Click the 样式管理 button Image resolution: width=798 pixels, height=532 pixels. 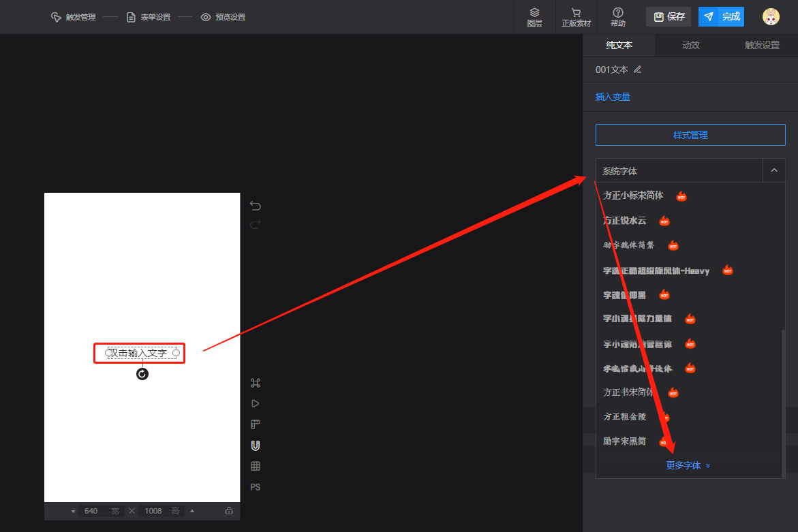click(690, 135)
